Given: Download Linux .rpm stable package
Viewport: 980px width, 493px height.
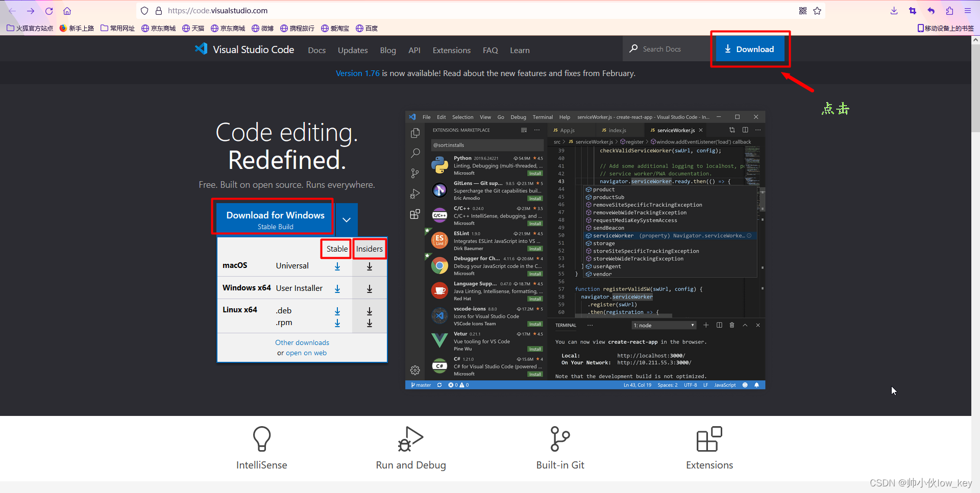Looking at the screenshot, I should [337, 323].
